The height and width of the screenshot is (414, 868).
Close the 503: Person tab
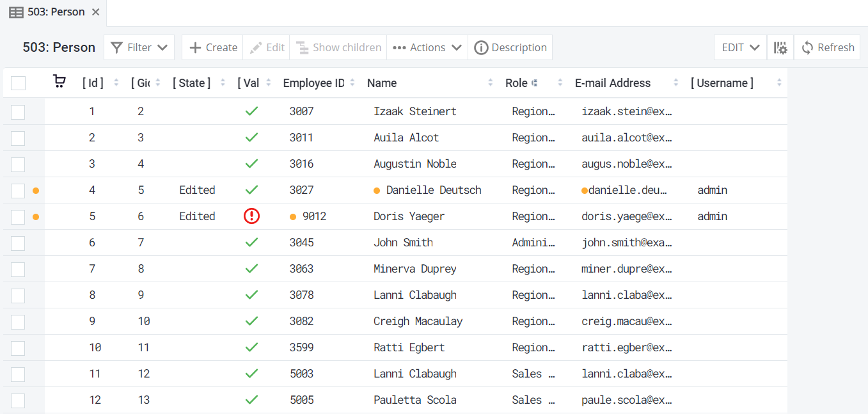click(96, 12)
